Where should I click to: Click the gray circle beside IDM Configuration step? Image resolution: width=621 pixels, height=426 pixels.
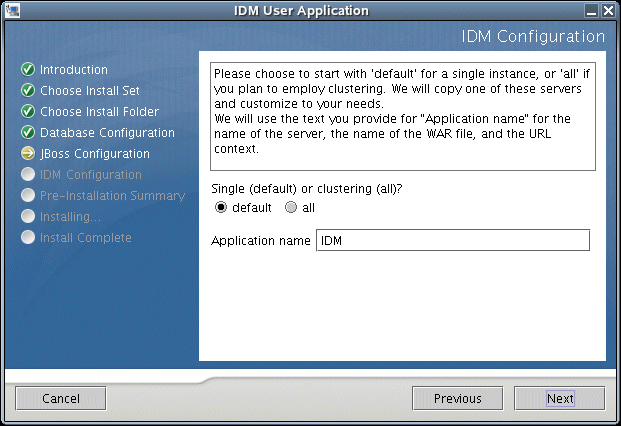coord(28,175)
